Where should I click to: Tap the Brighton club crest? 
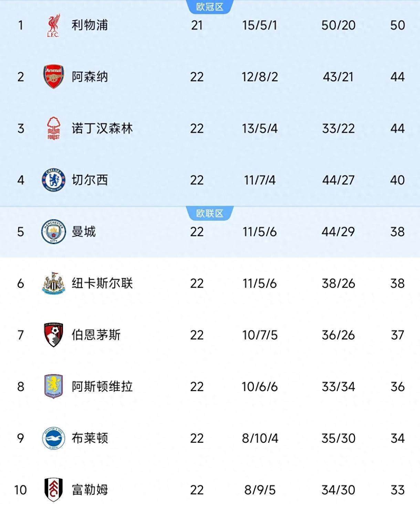53,438
